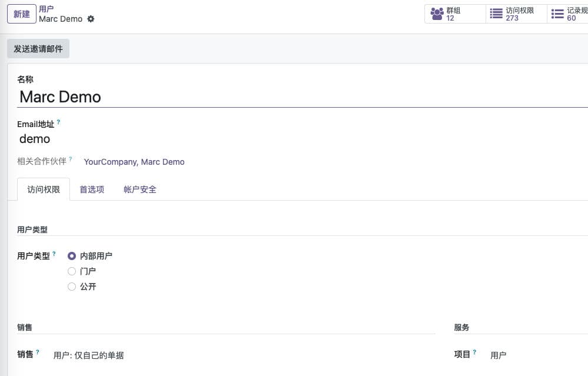Image resolution: width=588 pixels, height=376 pixels.
Task: Click help question mark beside 用户类型
Action: 54,254
